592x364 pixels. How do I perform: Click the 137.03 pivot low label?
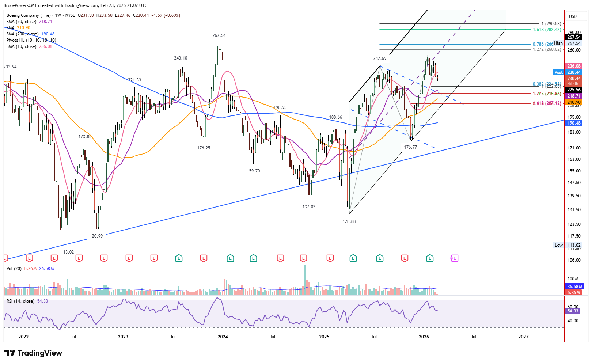(x=309, y=207)
